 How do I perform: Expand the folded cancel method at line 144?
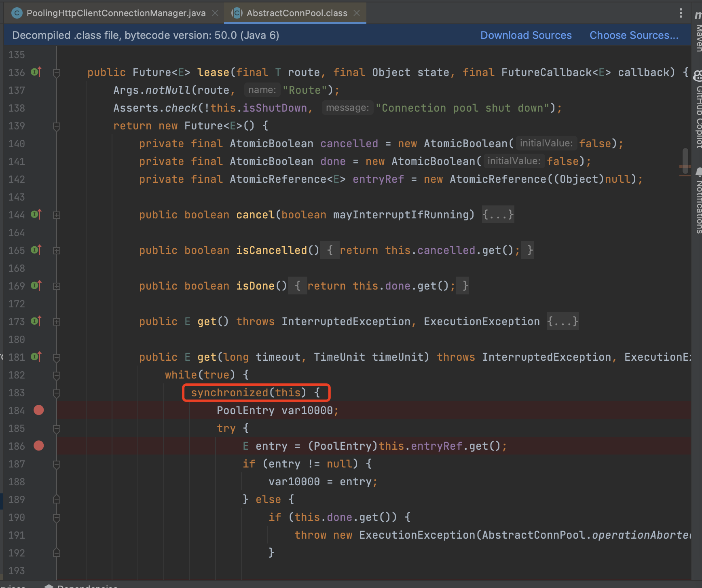pyautogui.click(x=57, y=215)
